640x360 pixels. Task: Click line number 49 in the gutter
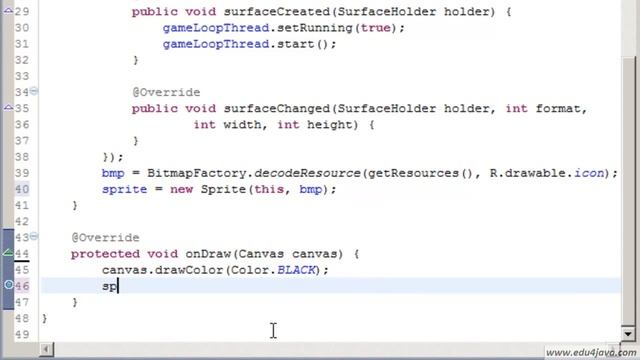click(22, 334)
